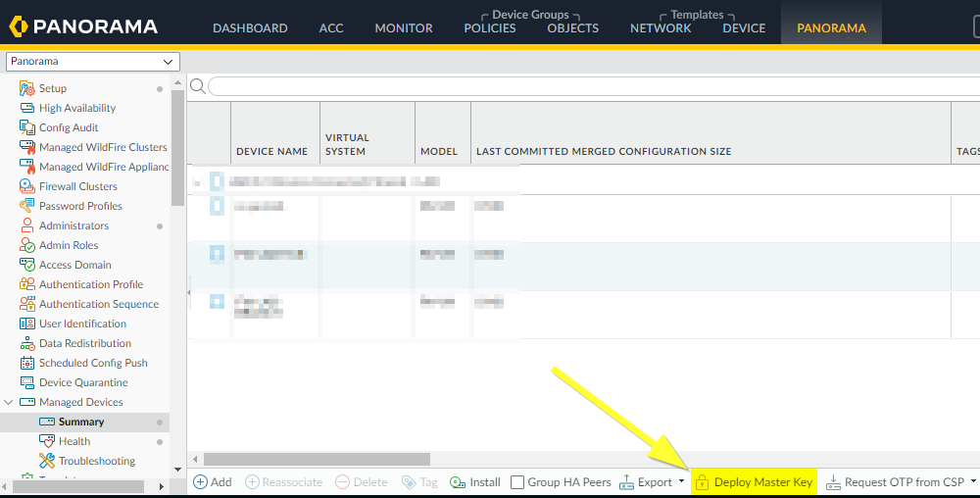Click sidebar scroll up arrow
This screenshot has width=980, height=498.
pos(177,82)
